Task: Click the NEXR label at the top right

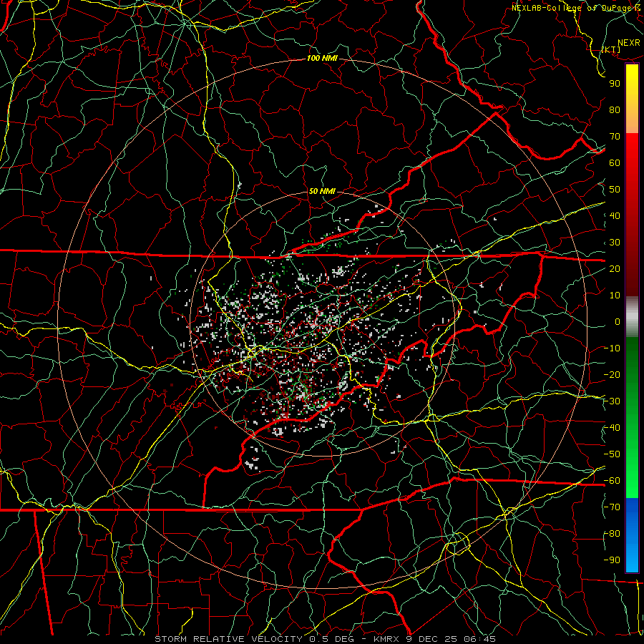Action: [629, 43]
